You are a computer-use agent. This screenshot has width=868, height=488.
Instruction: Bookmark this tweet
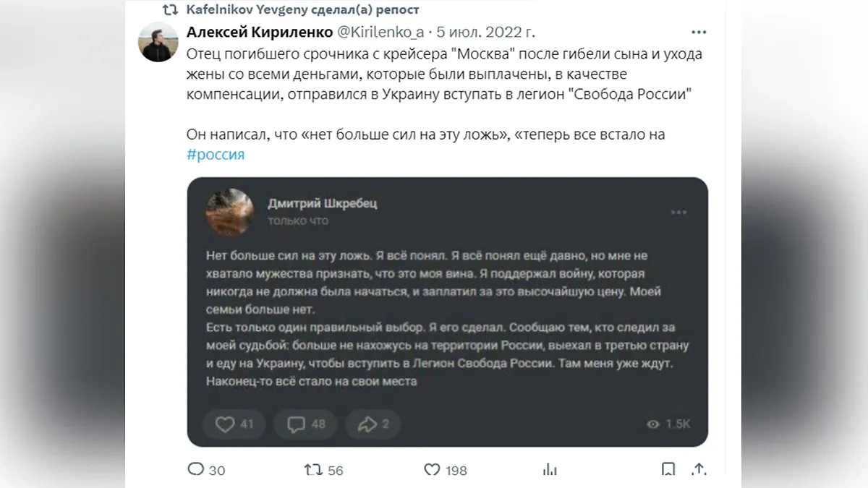point(668,470)
